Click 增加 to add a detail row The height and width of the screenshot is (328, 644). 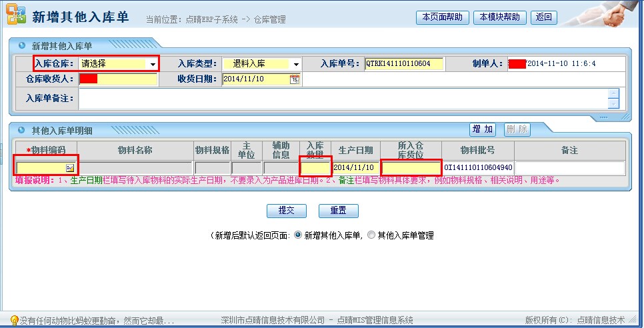tap(483, 129)
